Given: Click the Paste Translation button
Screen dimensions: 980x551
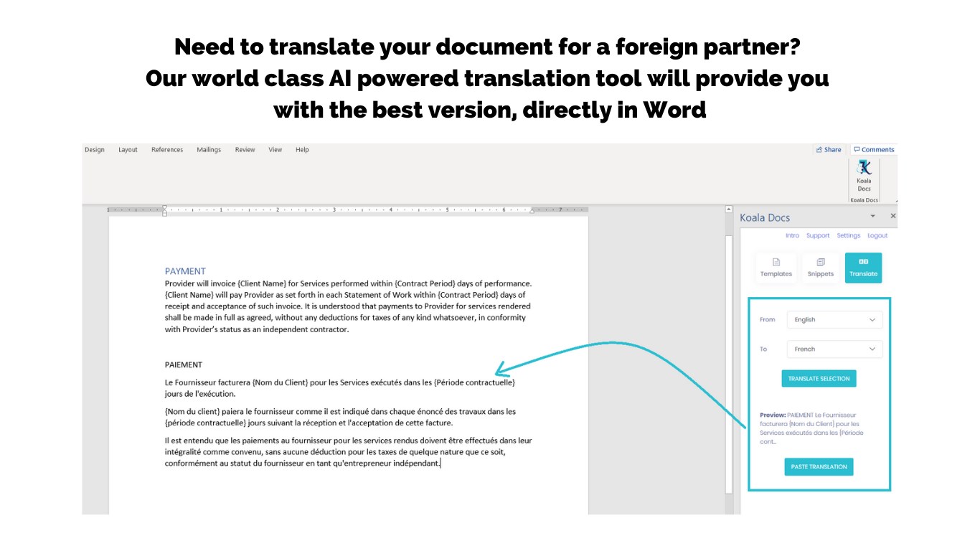Looking at the screenshot, I should (819, 467).
